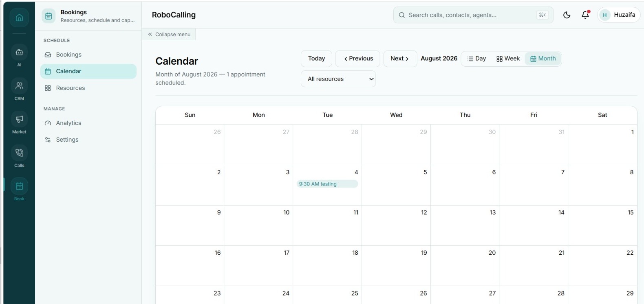
Task: Open the AI robot icon
Action: point(19,52)
